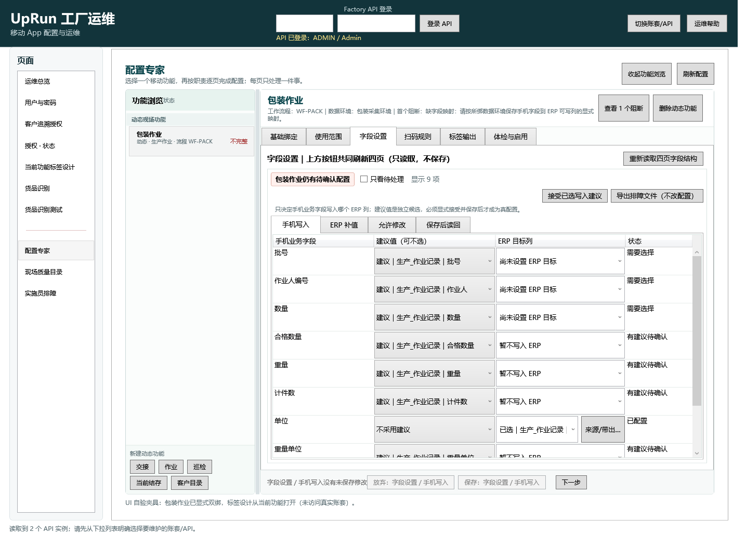
Task: Open the 重量 ERP target dropdown
Action: pos(560,374)
